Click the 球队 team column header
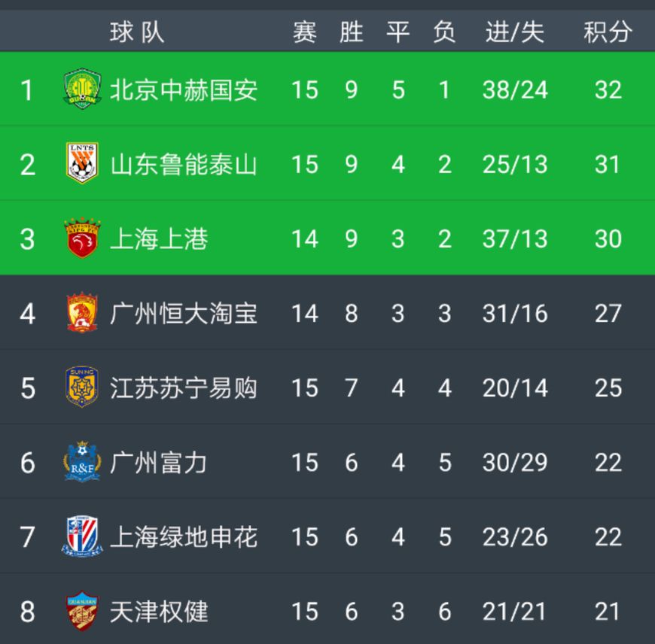The width and height of the screenshot is (655, 644). tap(136, 32)
